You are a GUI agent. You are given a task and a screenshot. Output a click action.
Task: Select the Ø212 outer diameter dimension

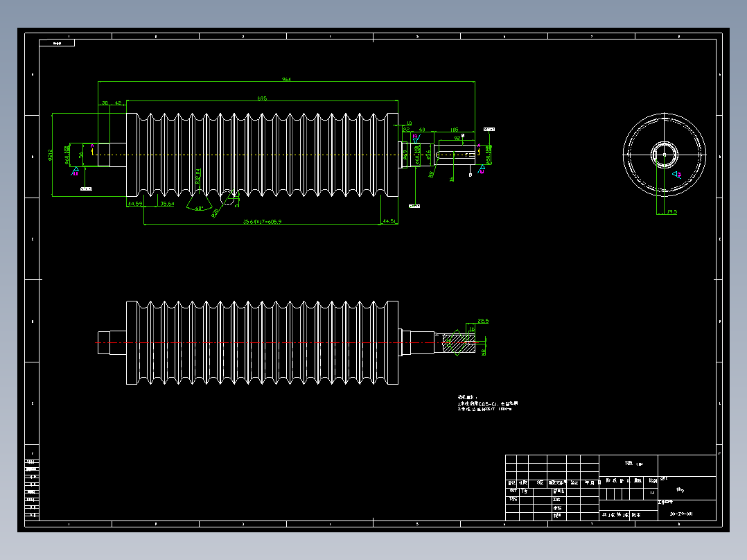[51, 155]
